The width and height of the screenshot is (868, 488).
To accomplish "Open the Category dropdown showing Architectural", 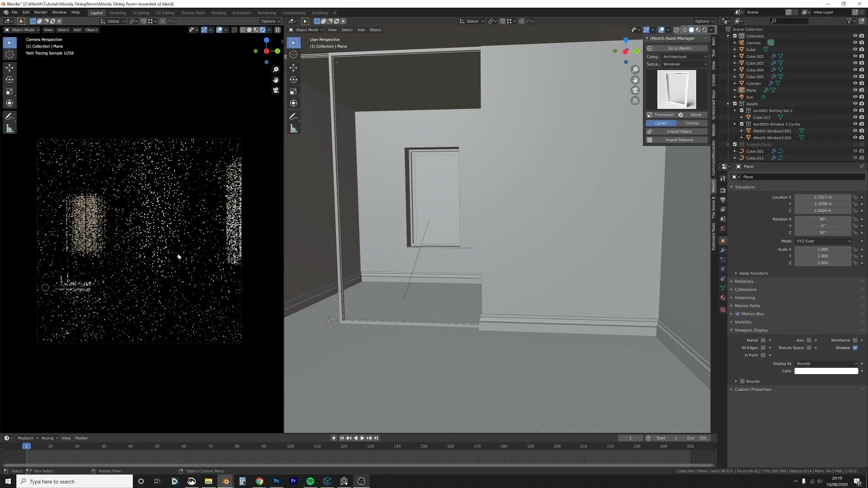I will click(x=684, y=57).
